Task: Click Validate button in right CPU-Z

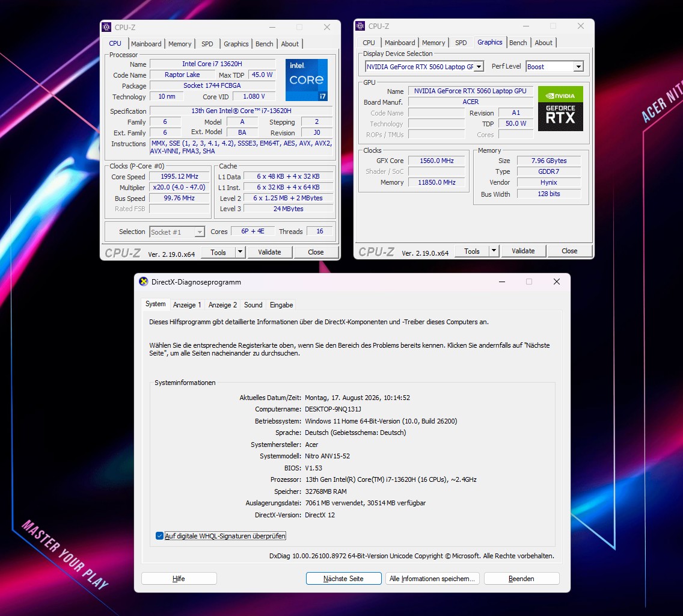Action: [x=523, y=251]
